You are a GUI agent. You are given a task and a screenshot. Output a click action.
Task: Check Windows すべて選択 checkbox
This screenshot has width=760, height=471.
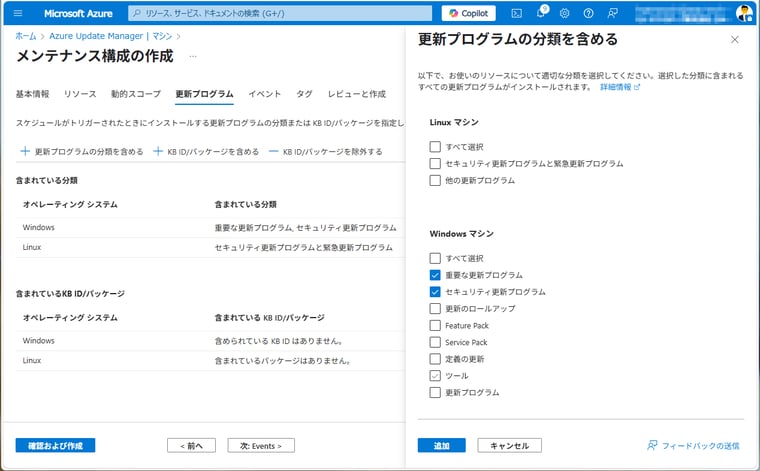[x=435, y=258]
